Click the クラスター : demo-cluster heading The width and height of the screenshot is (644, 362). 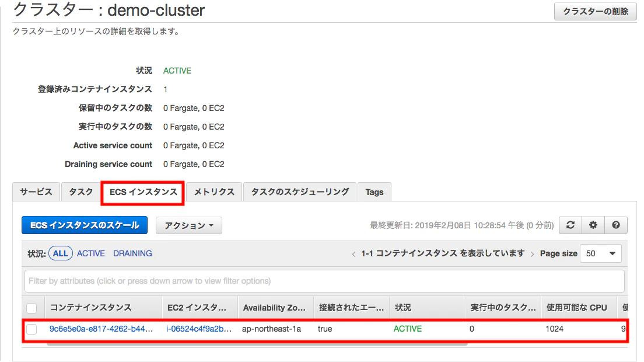click(x=109, y=11)
